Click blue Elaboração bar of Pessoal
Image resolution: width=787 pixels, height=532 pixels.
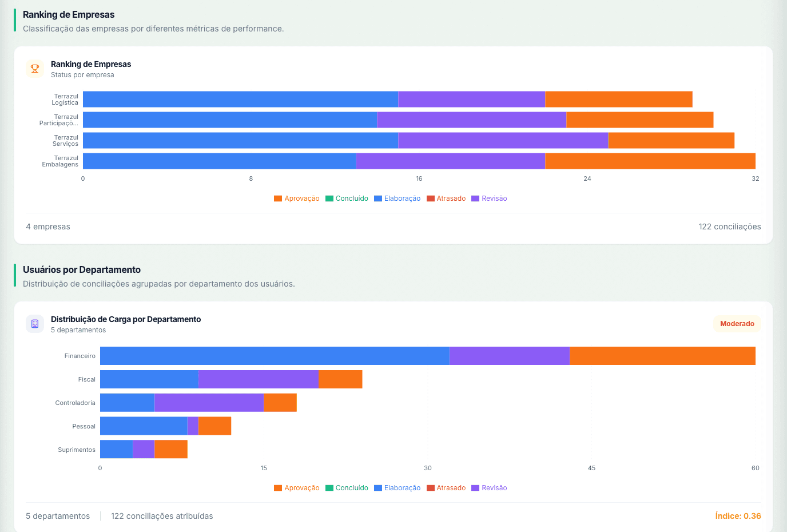(144, 426)
